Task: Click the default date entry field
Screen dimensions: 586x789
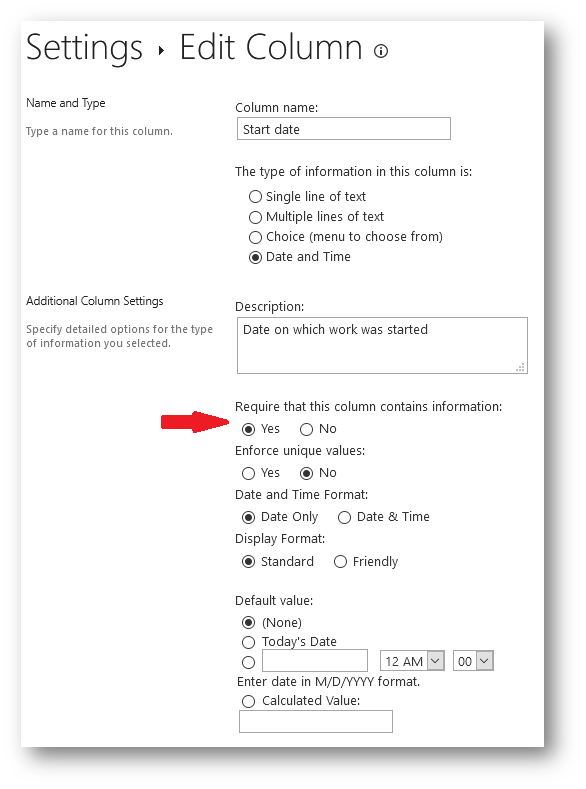Action: click(315, 661)
